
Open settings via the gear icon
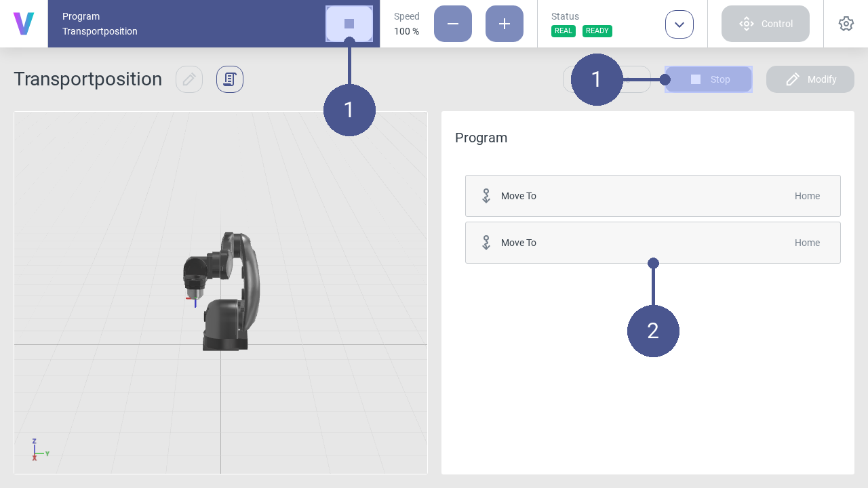pos(846,24)
